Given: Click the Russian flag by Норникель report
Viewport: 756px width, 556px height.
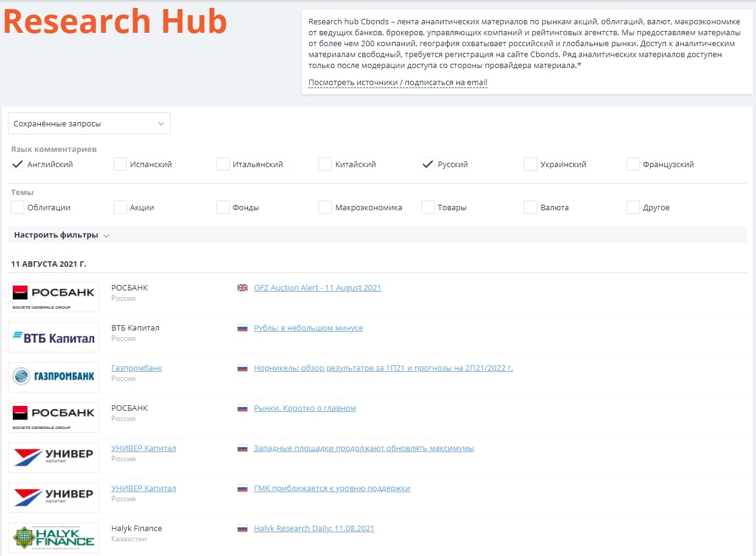Looking at the screenshot, I should pyautogui.click(x=242, y=368).
